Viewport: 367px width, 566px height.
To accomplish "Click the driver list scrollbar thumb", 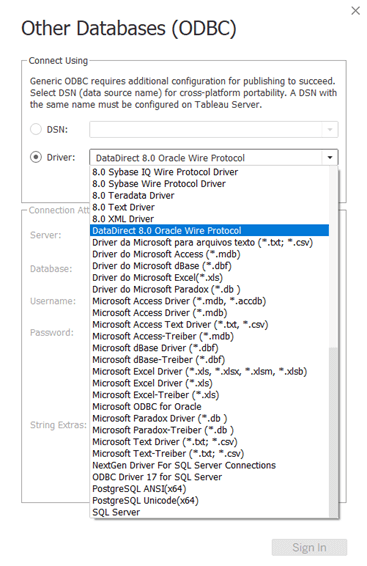I will click(x=333, y=432).
